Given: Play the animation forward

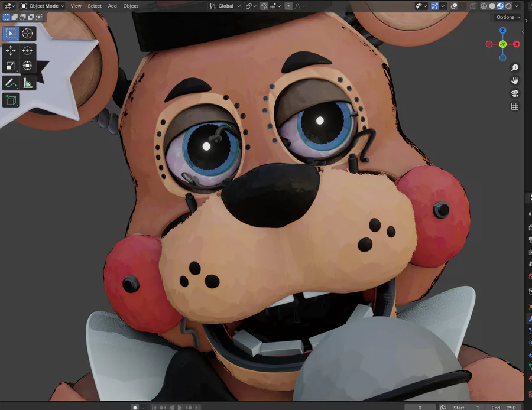Looking at the screenshot, I should tap(180, 407).
